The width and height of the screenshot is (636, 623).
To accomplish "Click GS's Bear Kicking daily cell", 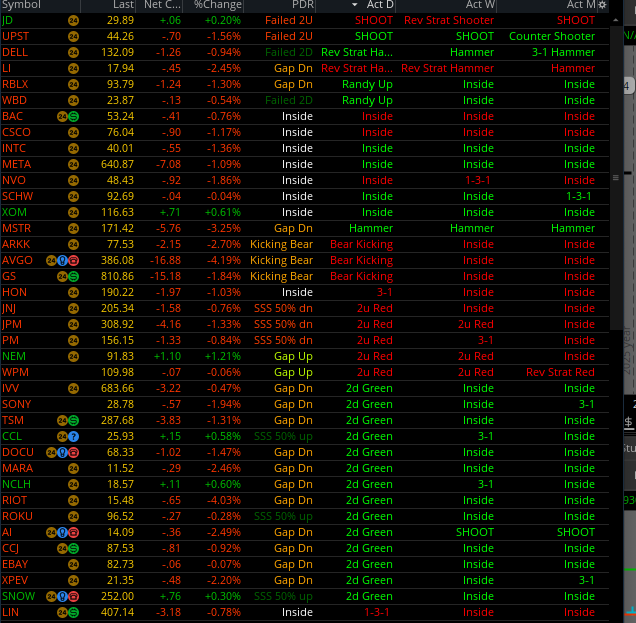I will pos(361,277).
